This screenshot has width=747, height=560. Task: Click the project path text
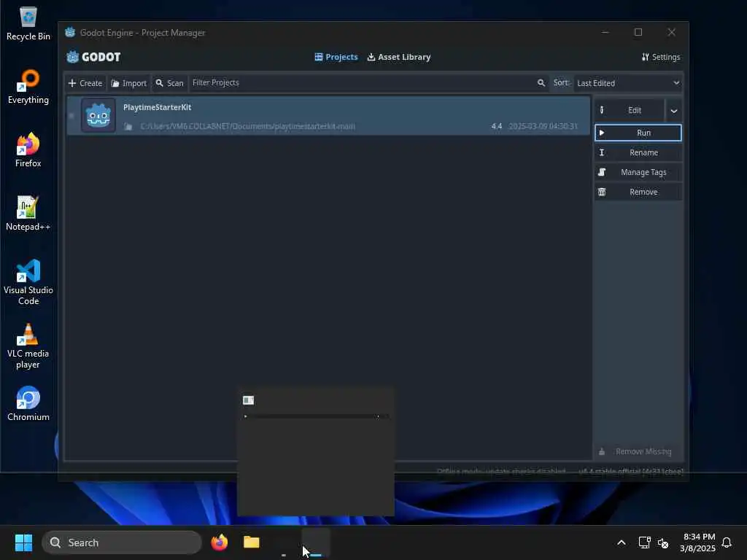(248, 126)
